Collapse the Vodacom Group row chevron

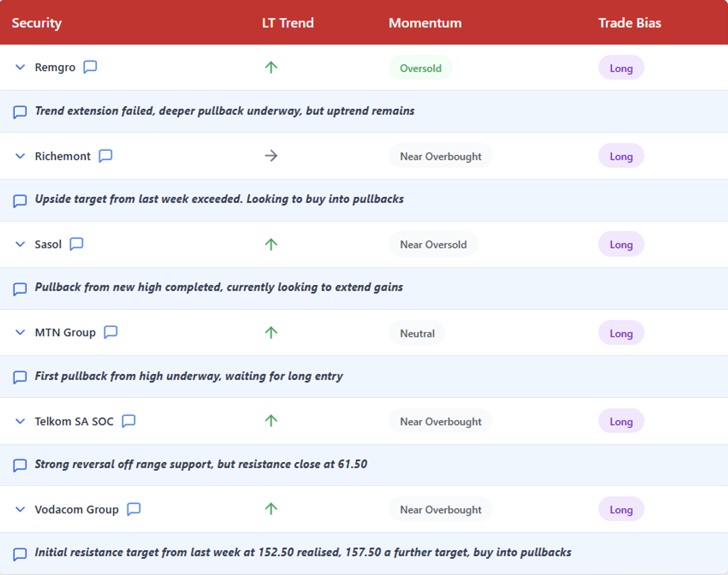pos(20,509)
